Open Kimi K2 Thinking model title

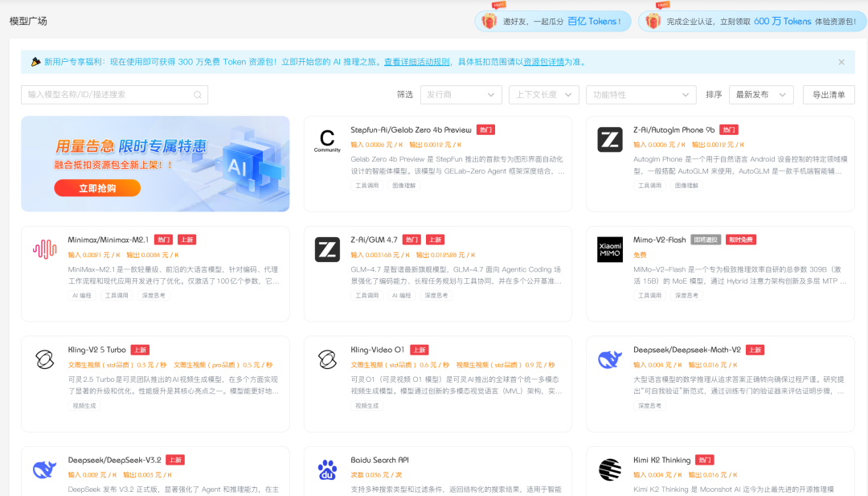(662, 461)
